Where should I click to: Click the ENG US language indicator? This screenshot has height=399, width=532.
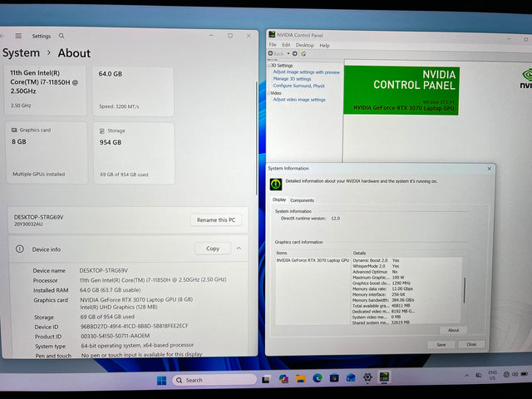(x=492, y=375)
